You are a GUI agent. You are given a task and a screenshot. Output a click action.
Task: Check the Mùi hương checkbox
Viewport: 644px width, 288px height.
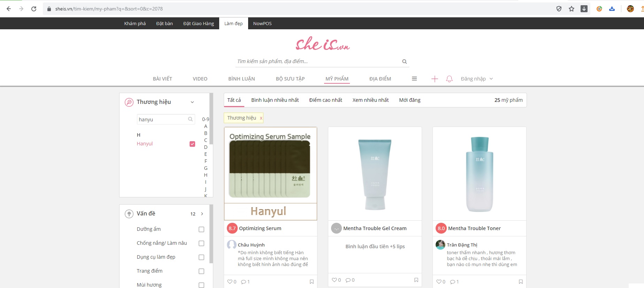click(x=201, y=285)
